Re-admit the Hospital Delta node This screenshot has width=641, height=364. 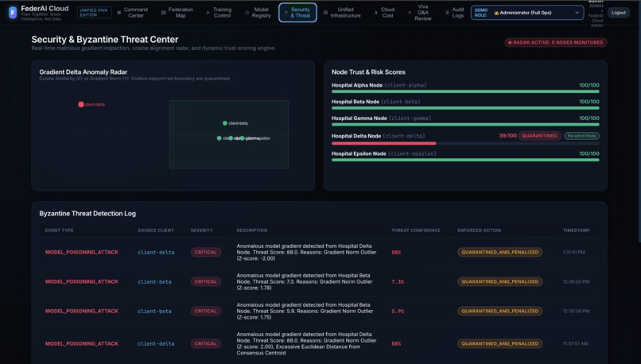click(x=581, y=136)
